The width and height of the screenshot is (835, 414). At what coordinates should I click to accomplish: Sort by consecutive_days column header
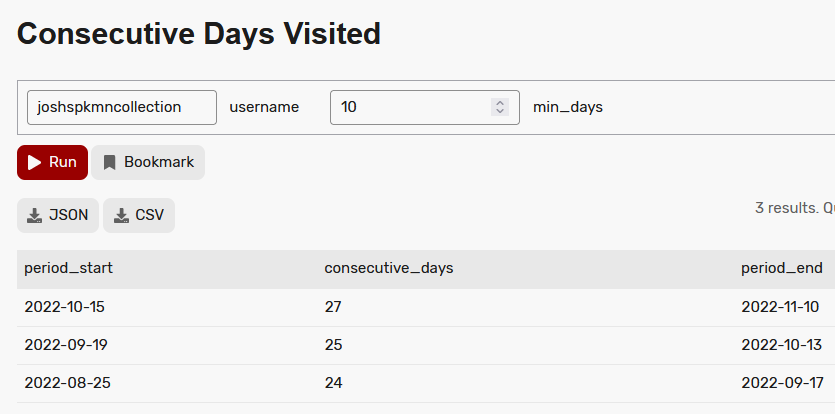click(x=389, y=268)
